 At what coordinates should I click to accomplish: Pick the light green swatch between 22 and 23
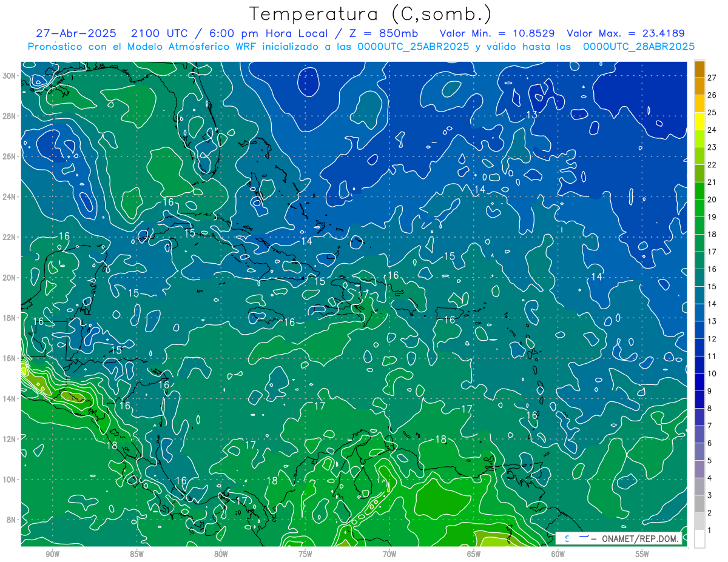click(x=699, y=156)
